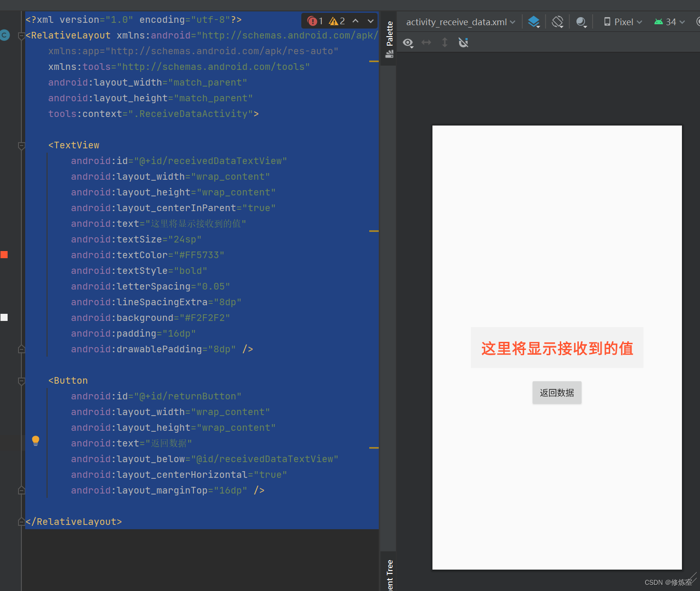Jump to previous highlighted problem arrow
700x591 pixels.
click(x=355, y=21)
